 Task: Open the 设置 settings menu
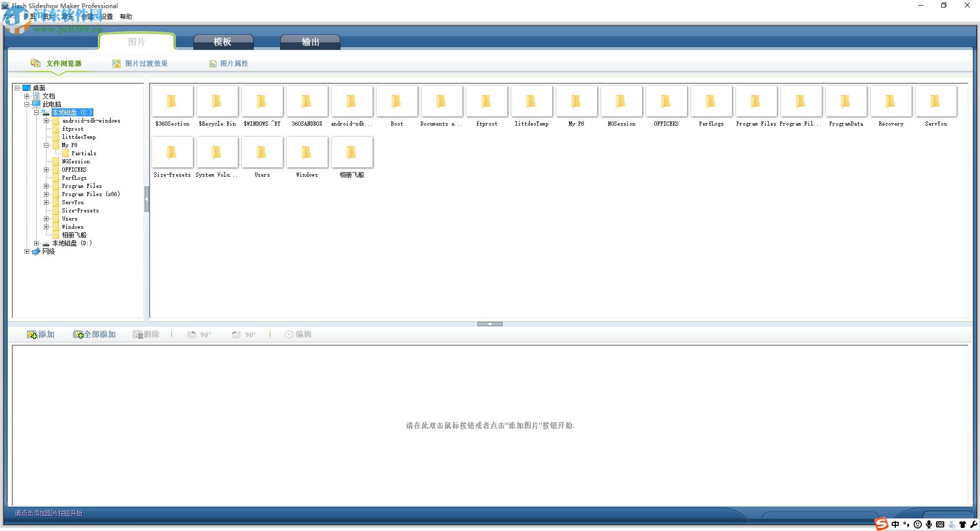(107, 16)
